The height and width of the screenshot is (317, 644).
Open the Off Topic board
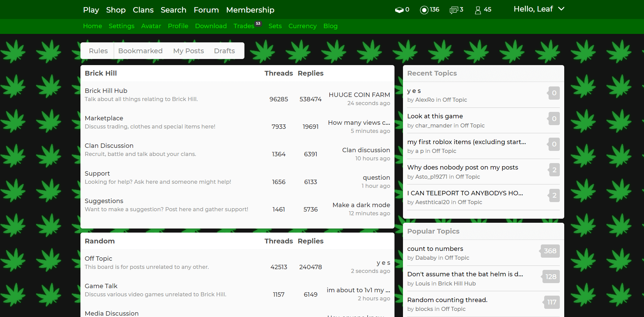point(98,259)
